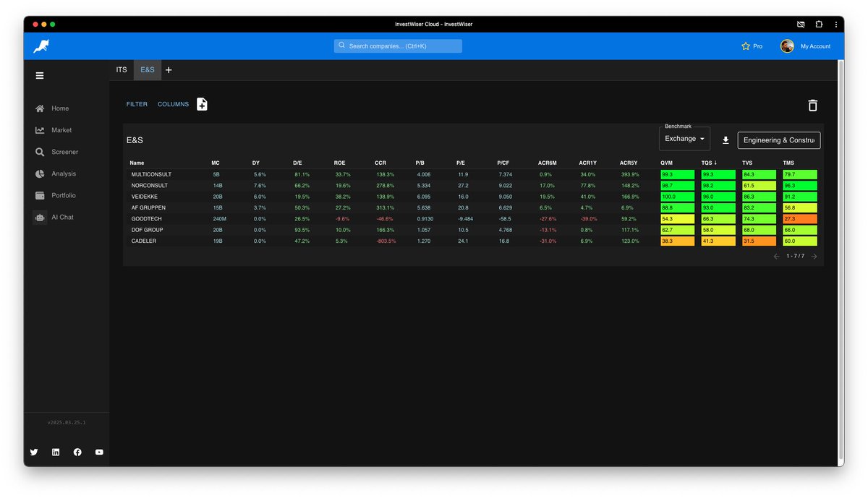This screenshot has height=498, width=868.
Task: Select the VEIDEKKE company name
Action: click(144, 197)
